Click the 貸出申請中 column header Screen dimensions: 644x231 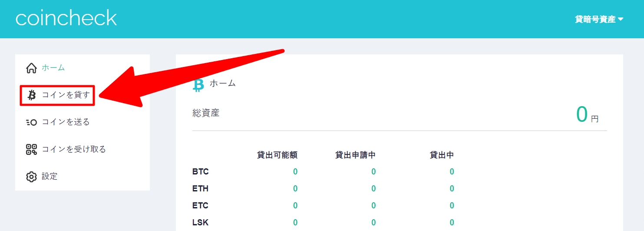point(355,155)
